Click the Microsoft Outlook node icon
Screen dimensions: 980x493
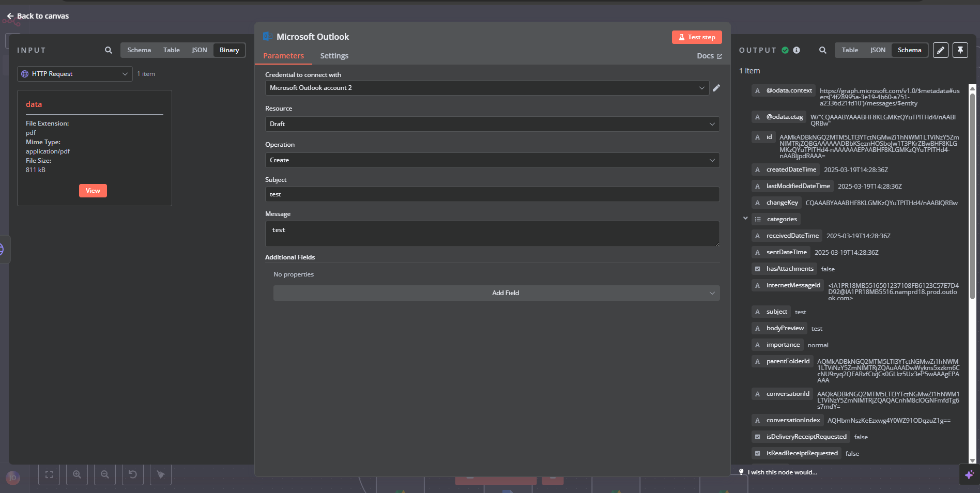[x=268, y=36]
